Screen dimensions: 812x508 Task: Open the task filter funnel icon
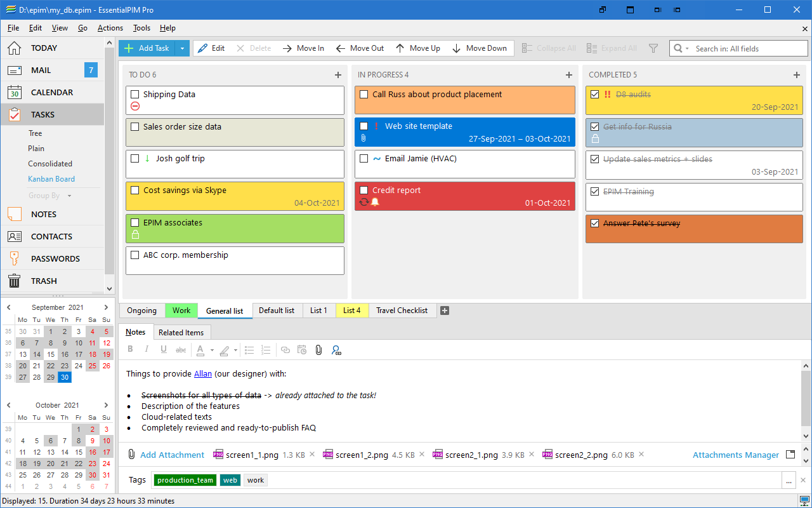click(x=653, y=48)
